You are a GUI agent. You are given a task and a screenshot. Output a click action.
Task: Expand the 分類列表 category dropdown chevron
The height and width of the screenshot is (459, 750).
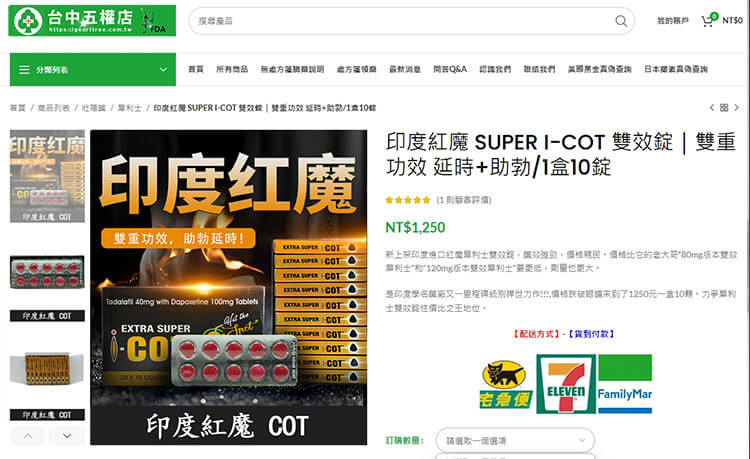(x=163, y=70)
